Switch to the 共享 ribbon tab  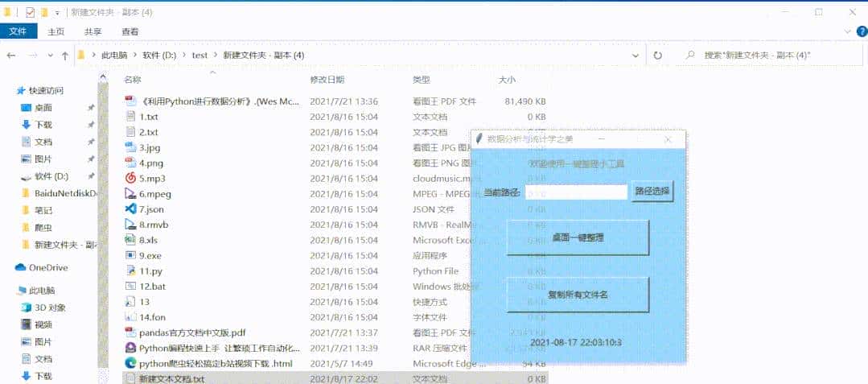[x=93, y=31]
